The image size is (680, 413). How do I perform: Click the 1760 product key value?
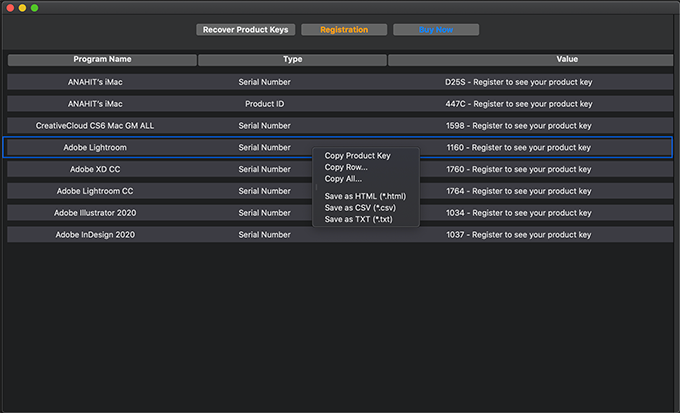(x=519, y=169)
